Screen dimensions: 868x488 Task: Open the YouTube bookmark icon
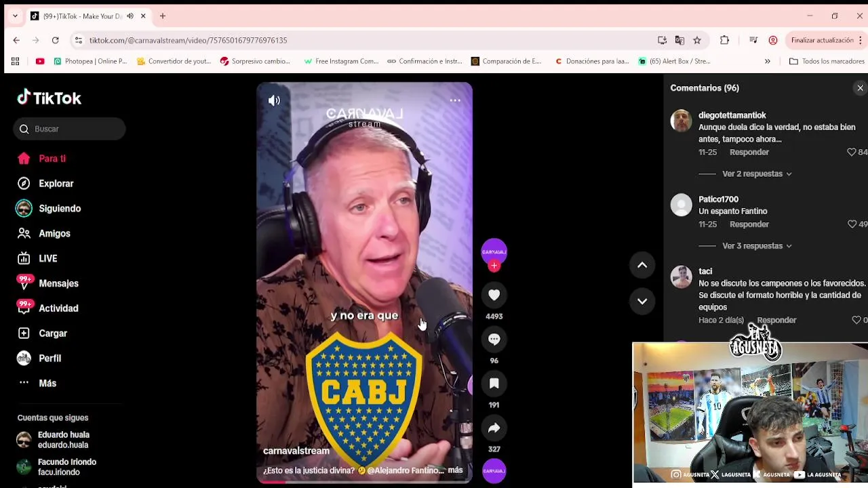40,62
